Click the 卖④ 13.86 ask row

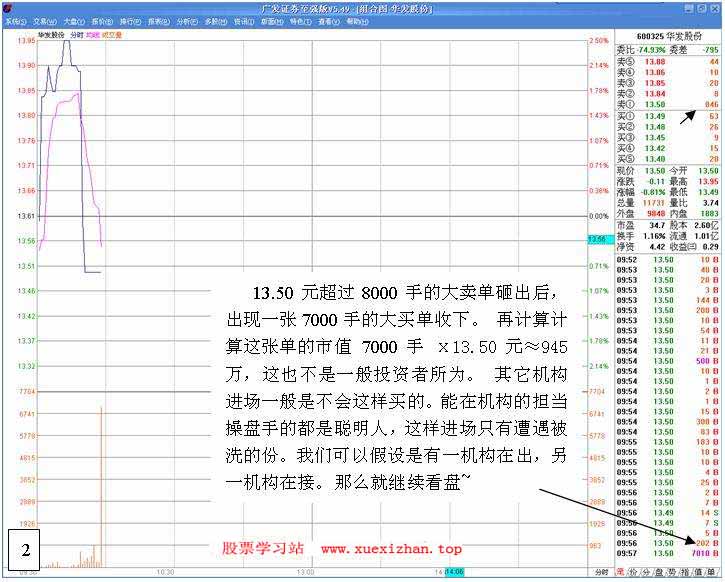tap(668, 72)
